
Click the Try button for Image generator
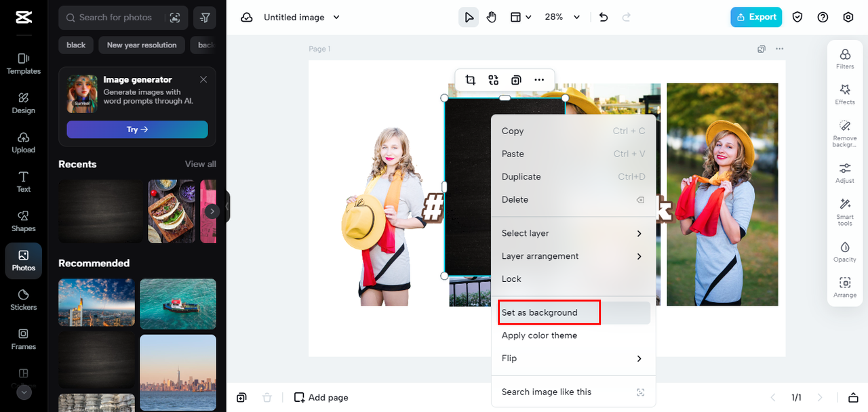137,129
